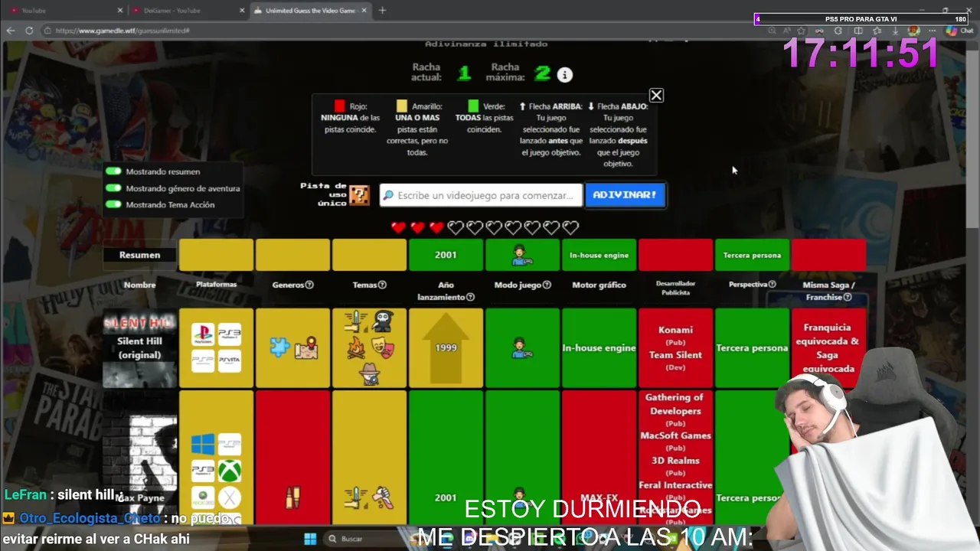
Task: Toggle Mostrando resumen switch
Action: (114, 171)
